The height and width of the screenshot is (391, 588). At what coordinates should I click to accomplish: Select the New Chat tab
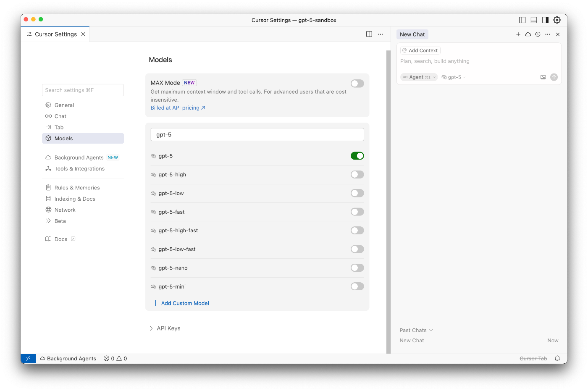(412, 34)
